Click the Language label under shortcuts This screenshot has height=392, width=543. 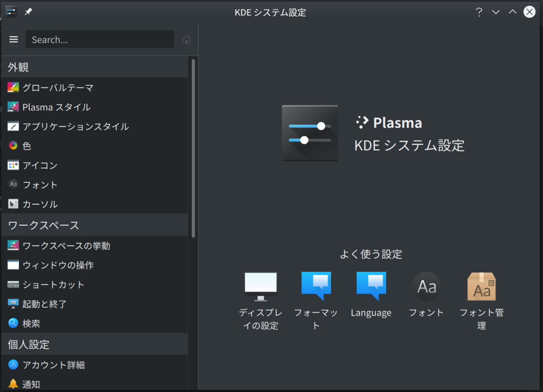(x=371, y=312)
